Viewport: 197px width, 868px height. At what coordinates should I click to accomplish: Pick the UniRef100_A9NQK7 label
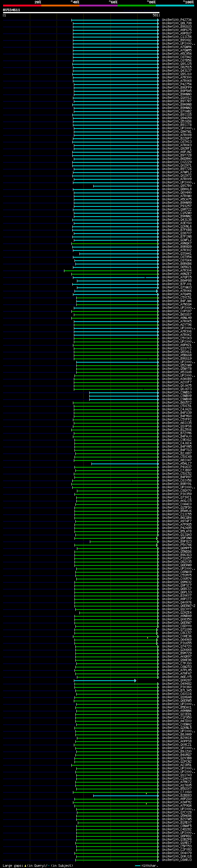[x=176, y=243]
